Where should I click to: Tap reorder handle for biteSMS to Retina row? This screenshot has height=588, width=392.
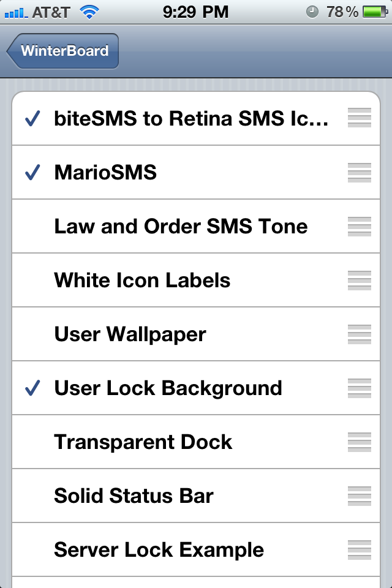coord(360,118)
